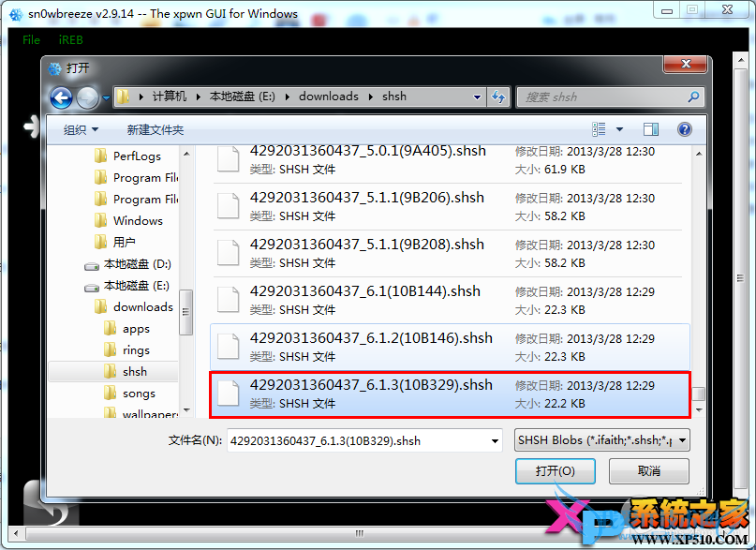
Task: Close the 打开 dialog
Action: tap(686, 64)
